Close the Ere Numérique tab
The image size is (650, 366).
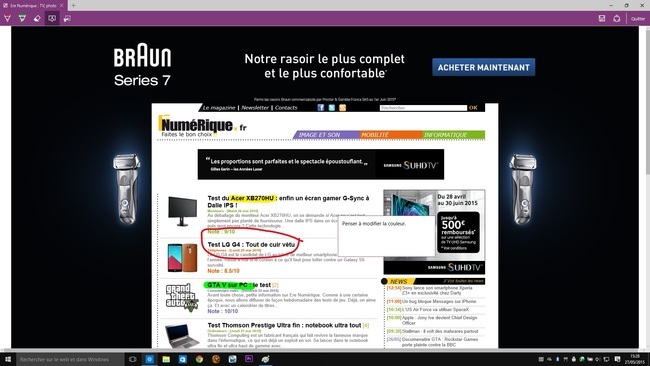61,5
